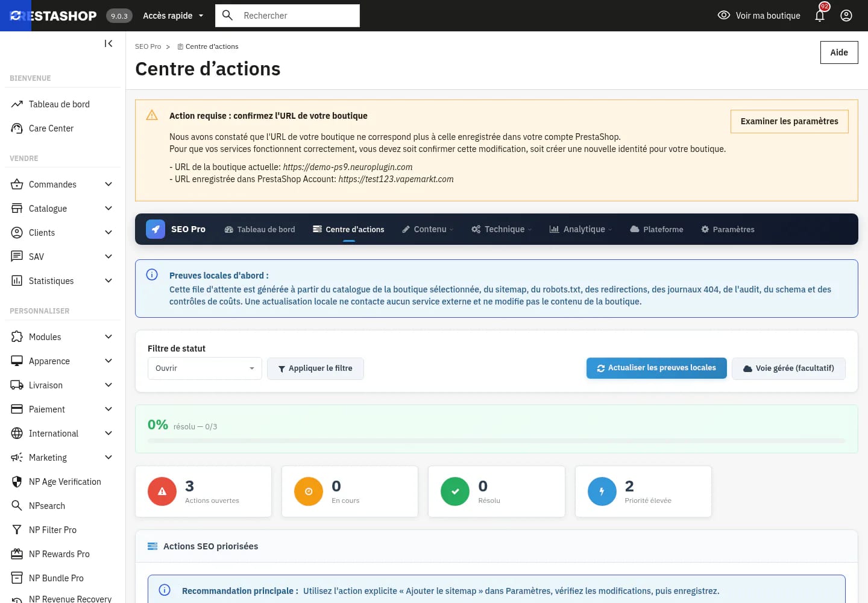The image size is (868, 603).
Task: Open the Technique tab menu
Action: click(x=502, y=229)
